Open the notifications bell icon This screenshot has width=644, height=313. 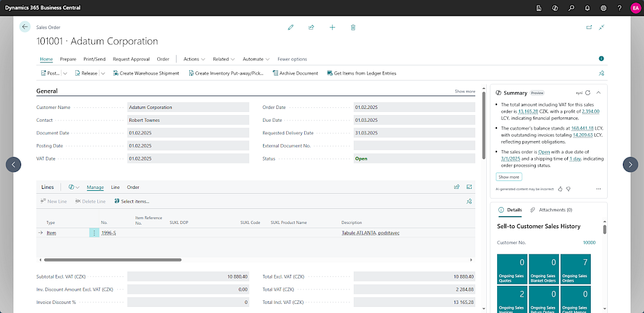point(587,8)
